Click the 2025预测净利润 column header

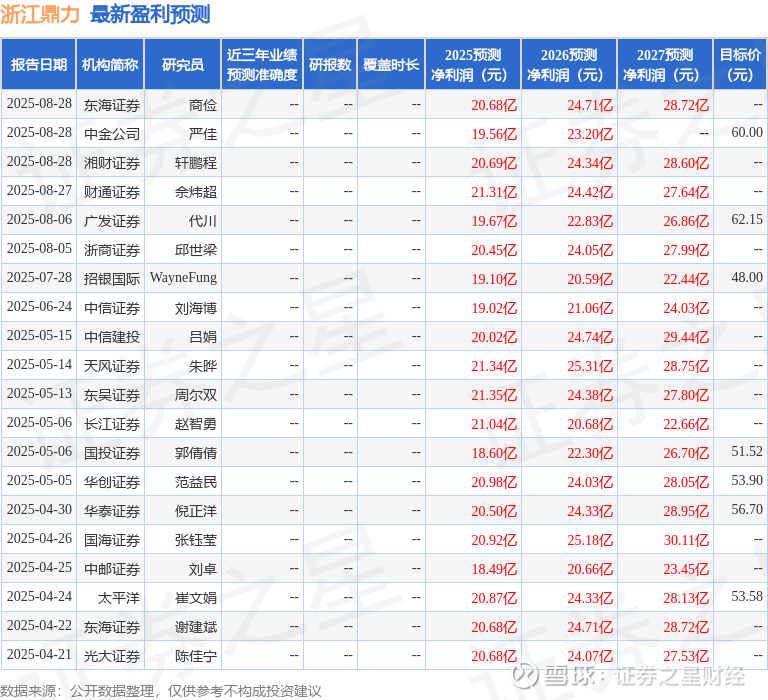pyautogui.click(x=473, y=65)
